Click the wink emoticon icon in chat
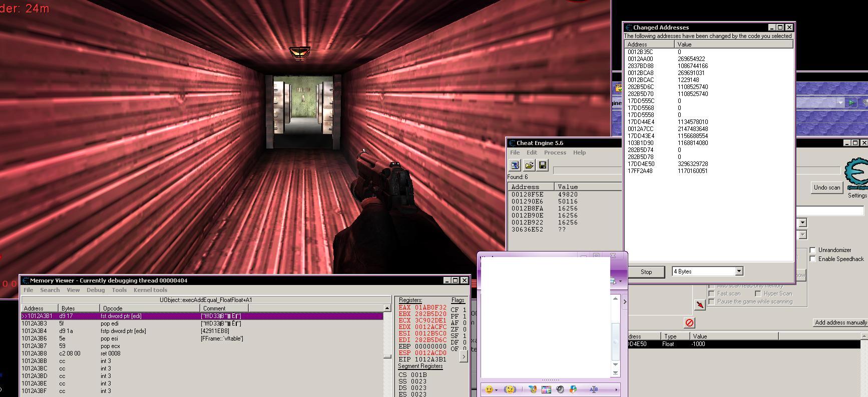 (510, 389)
